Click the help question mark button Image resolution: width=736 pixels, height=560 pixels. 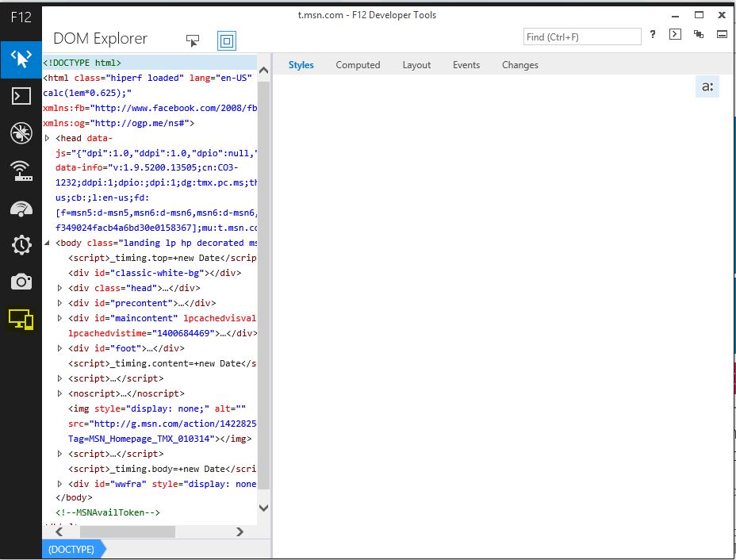point(653,35)
